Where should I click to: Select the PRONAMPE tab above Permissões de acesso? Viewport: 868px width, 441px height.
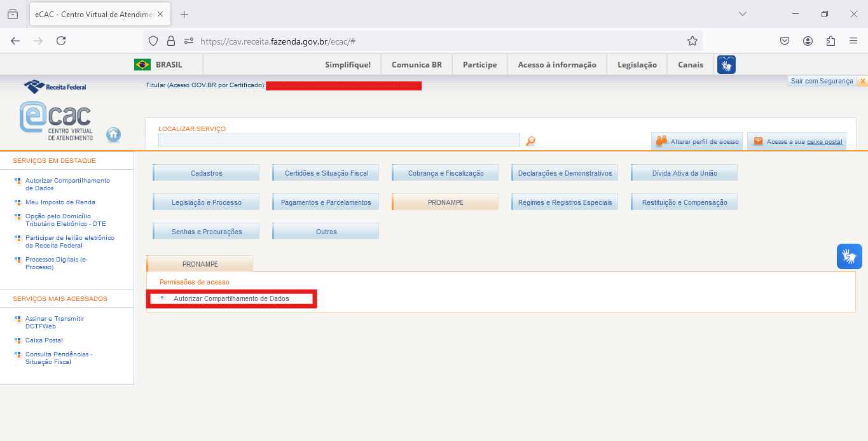pos(200,263)
